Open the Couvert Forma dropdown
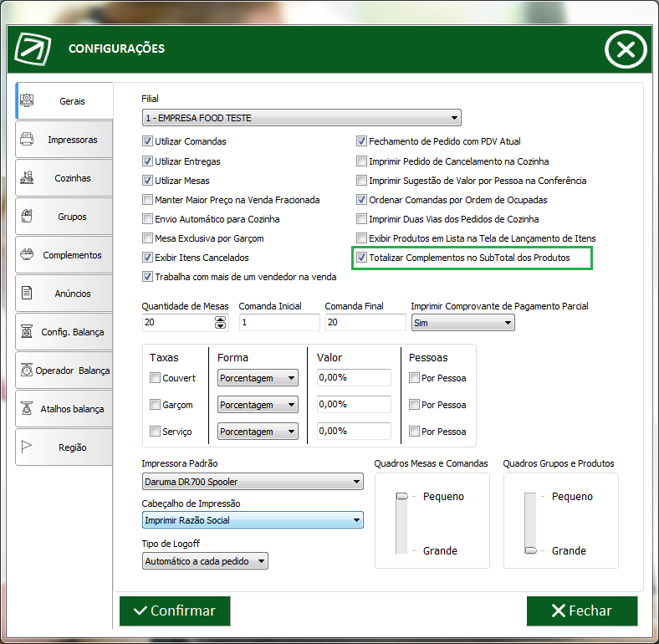Screen dimensions: 659x644 tap(258, 378)
